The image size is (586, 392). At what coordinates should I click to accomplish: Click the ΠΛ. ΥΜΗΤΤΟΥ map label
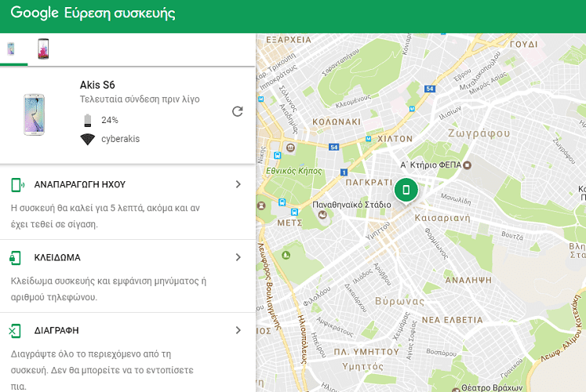pyautogui.click(x=366, y=352)
